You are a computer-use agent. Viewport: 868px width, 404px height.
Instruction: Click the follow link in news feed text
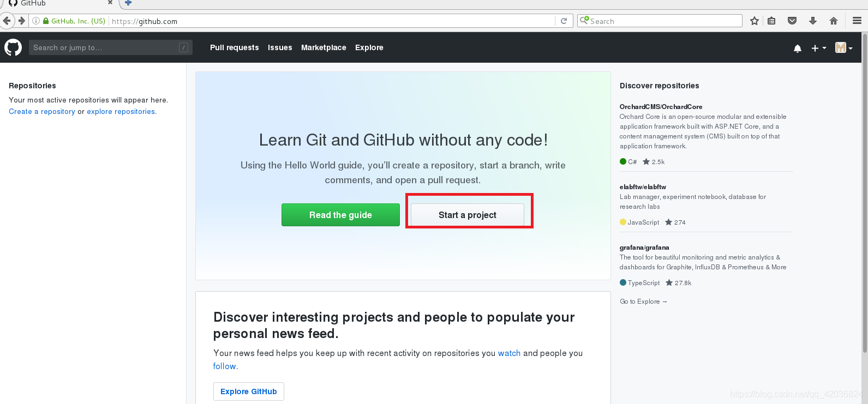(x=224, y=366)
